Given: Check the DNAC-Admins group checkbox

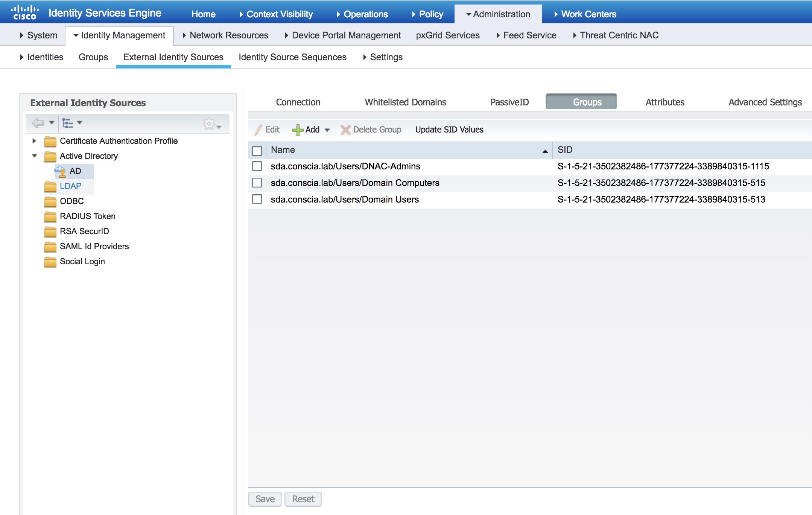Looking at the screenshot, I should pyautogui.click(x=257, y=166).
